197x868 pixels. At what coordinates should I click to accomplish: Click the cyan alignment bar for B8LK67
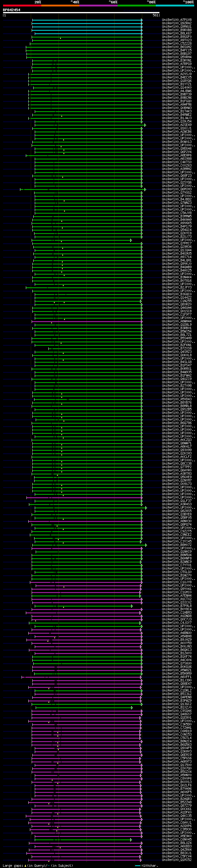(x=89, y=33)
